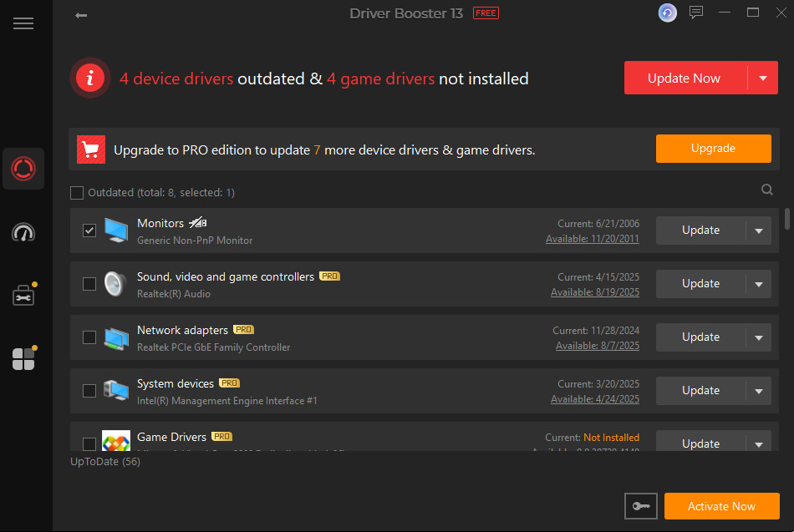Select all outdated drivers via header checkbox

click(77, 192)
